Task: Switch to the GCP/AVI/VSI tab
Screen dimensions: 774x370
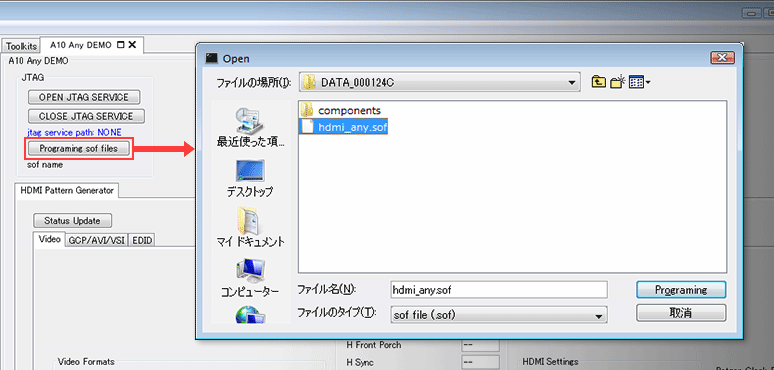Action: 97,240
